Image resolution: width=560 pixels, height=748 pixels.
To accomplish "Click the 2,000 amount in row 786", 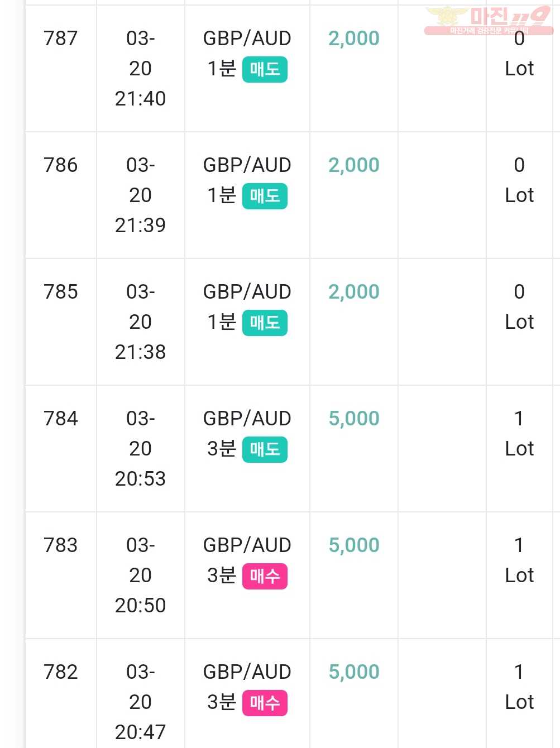I will [354, 165].
